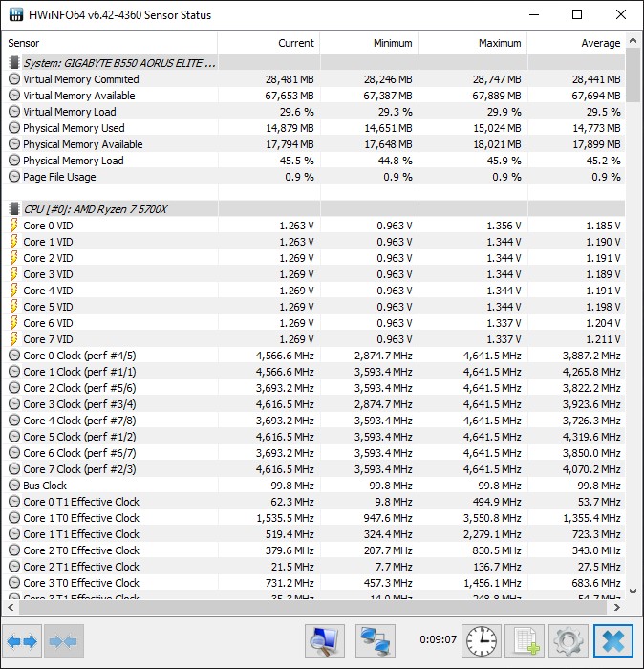644x669 pixels.
Task: Select Core 4 Clock (perf #7/8) row
Action: pos(314,421)
